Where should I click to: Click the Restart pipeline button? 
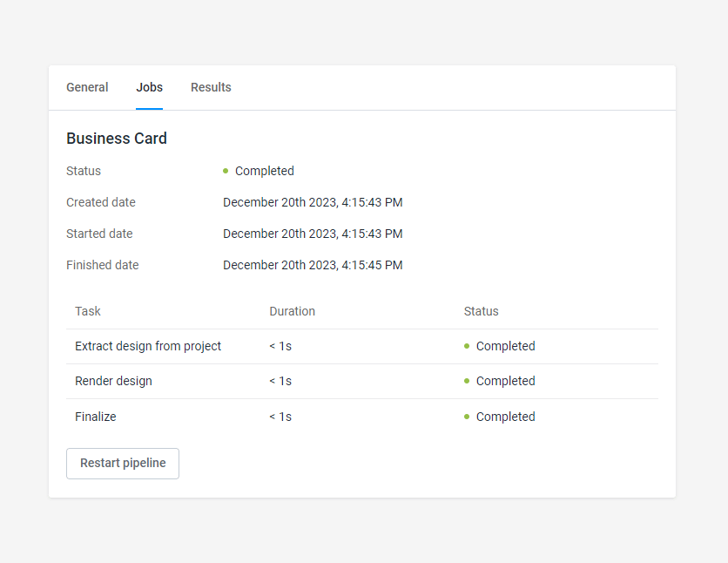pos(123,463)
